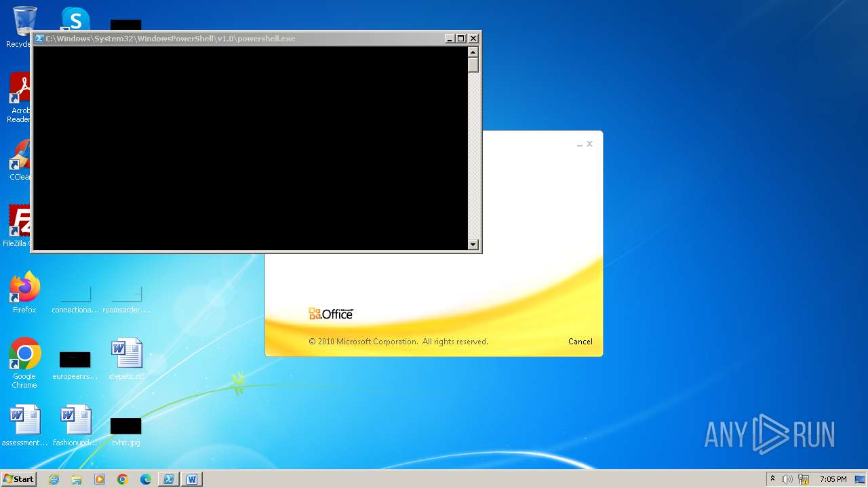
Task: Open the volume control in the tray
Action: pos(787,479)
